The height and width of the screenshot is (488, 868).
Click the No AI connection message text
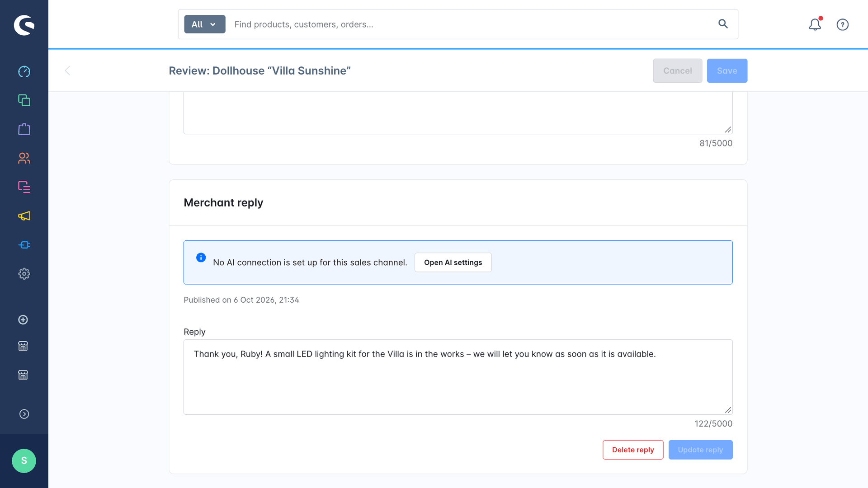(310, 263)
